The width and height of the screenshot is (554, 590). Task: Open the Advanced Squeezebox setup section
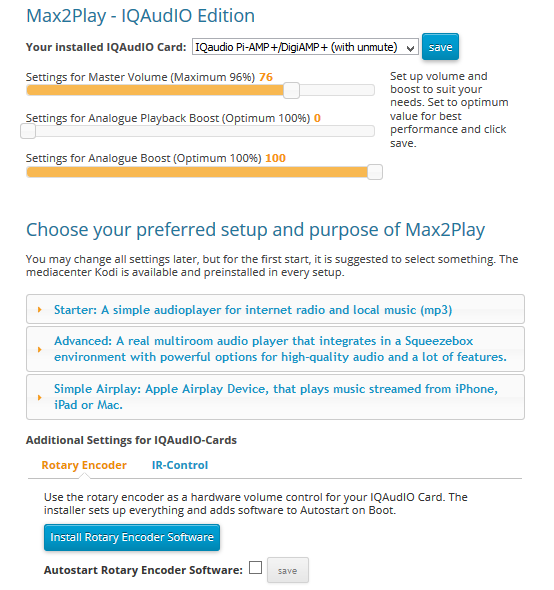click(275, 349)
